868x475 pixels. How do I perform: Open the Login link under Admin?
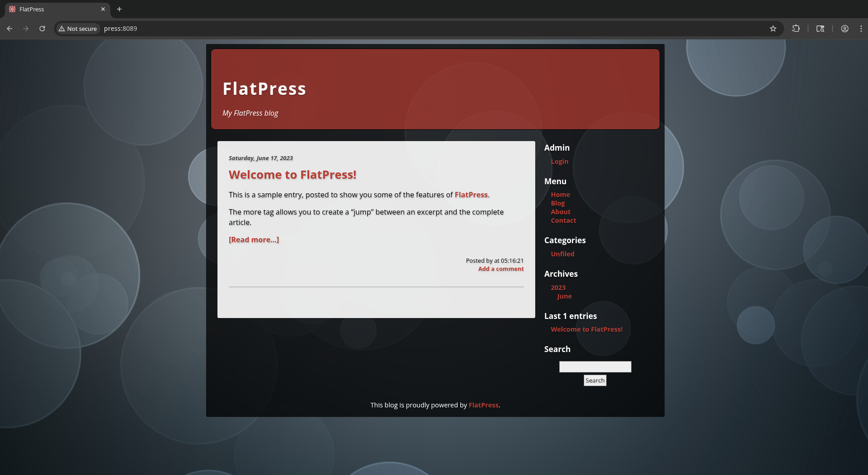[559, 162]
